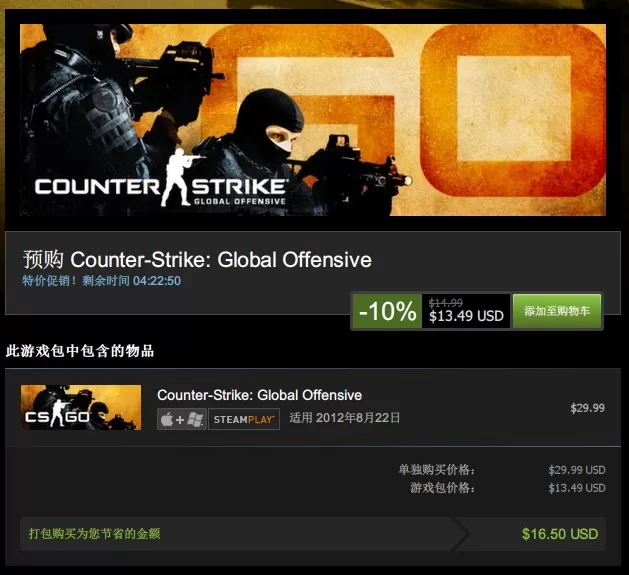
Task: Click the arrow chevron in the savings bar
Action: [459, 534]
